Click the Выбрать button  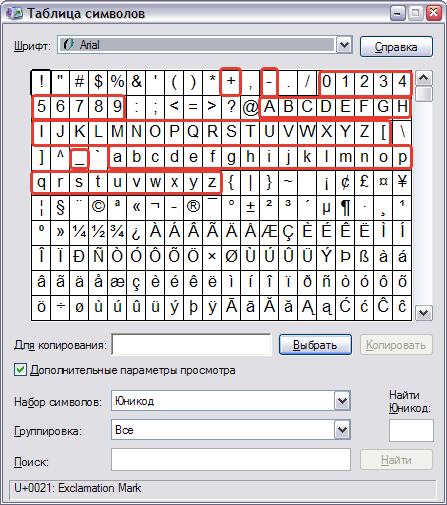pyautogui.click(x=315, y=345)
